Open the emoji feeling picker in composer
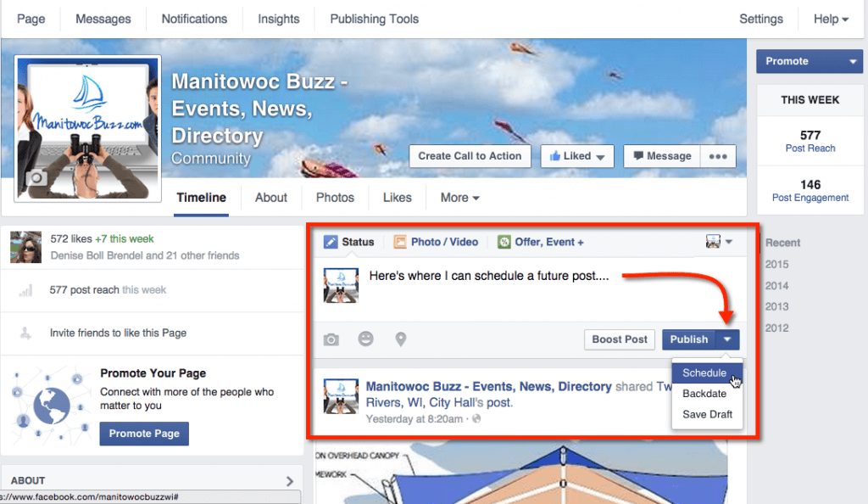Screen dimensions: 868x504 pyautogui.click(x=366, y=339)
